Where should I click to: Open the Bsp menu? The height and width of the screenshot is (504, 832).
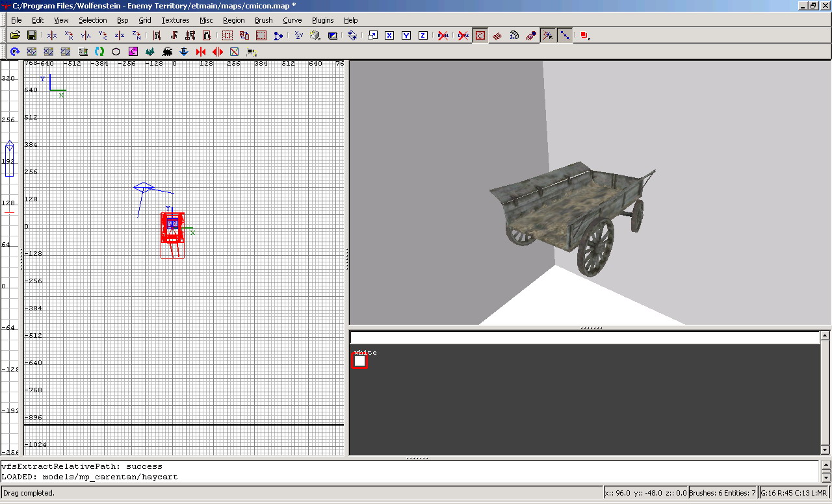(123, 20)
